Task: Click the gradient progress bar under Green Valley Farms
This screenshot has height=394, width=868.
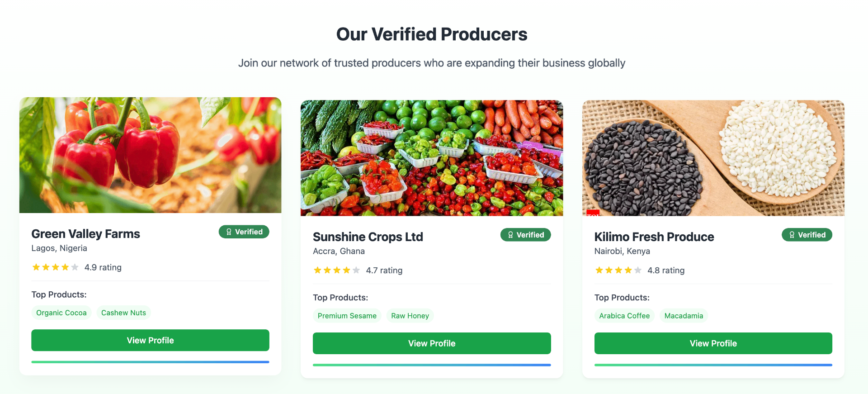Action: point(150,362)
